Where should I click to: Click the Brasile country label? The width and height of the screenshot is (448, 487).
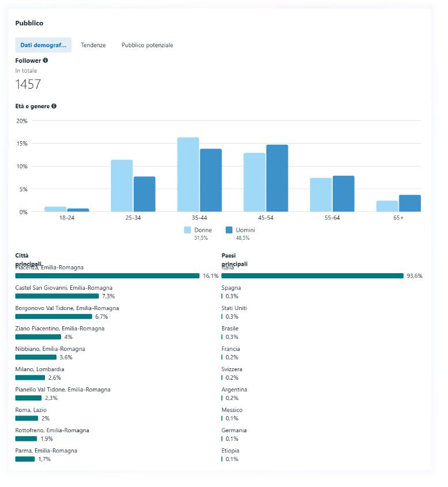tap(230, 329)
